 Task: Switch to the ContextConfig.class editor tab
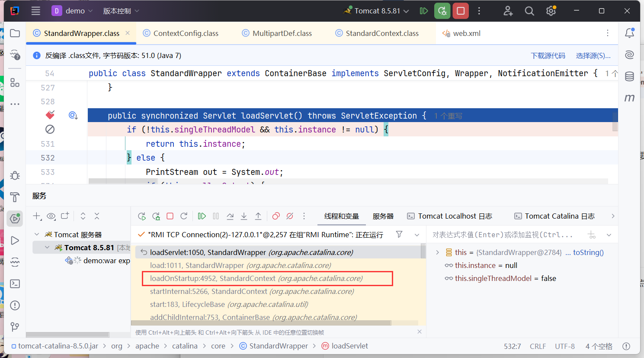point(186,33)
